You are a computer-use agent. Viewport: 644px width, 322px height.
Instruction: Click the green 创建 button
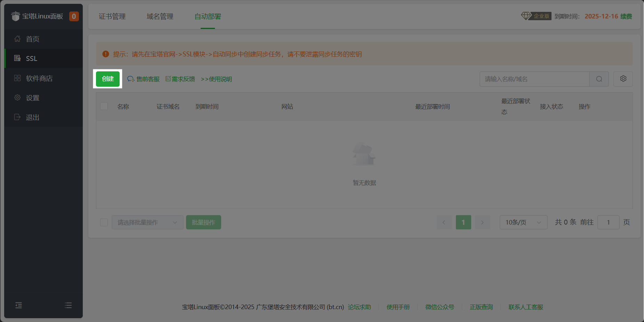pyautogui.click(x=107, y=79)
